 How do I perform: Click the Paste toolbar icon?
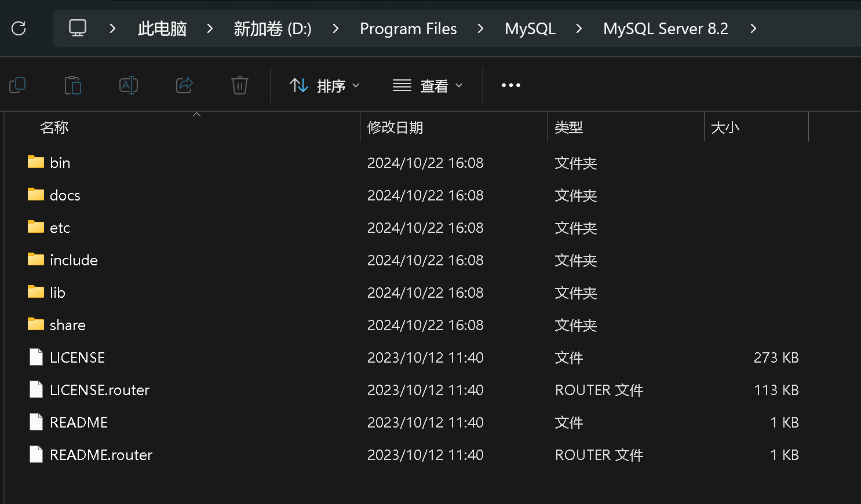tap(73, 86)
